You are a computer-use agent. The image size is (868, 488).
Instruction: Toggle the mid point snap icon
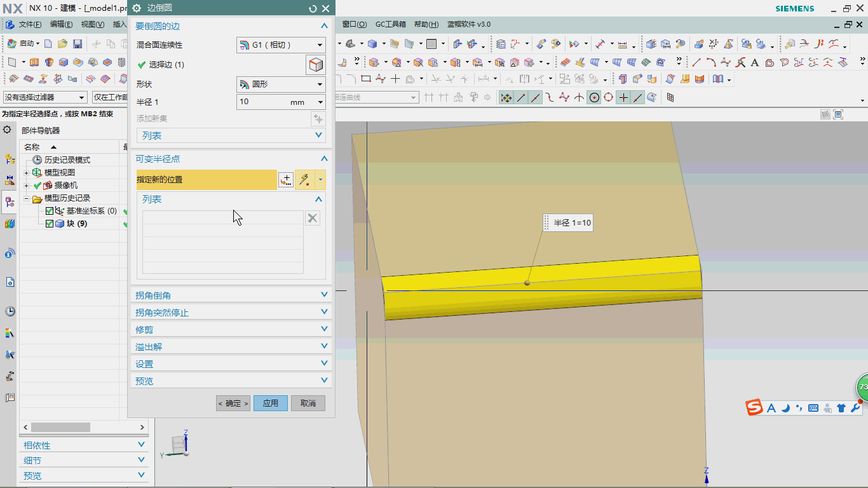536,97
